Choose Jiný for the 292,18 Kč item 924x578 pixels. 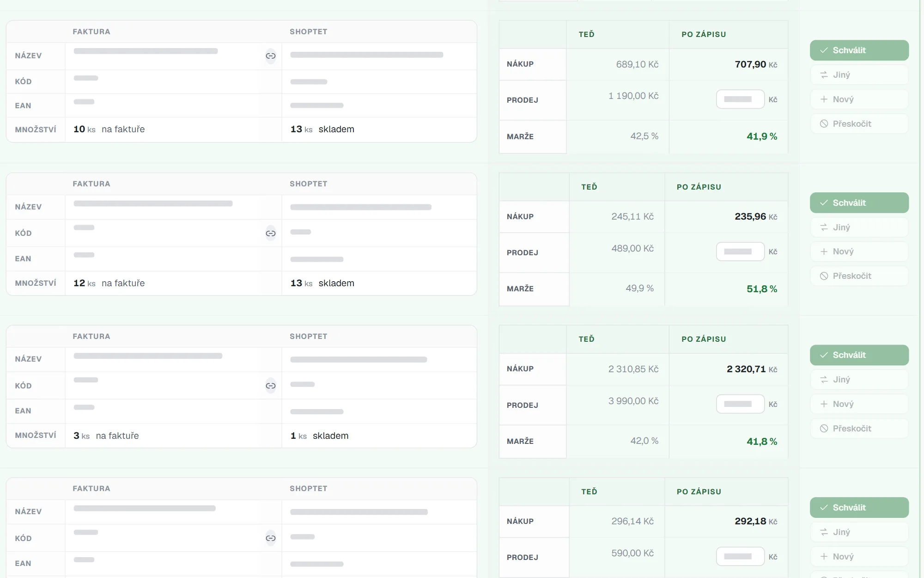pos(859,532)
